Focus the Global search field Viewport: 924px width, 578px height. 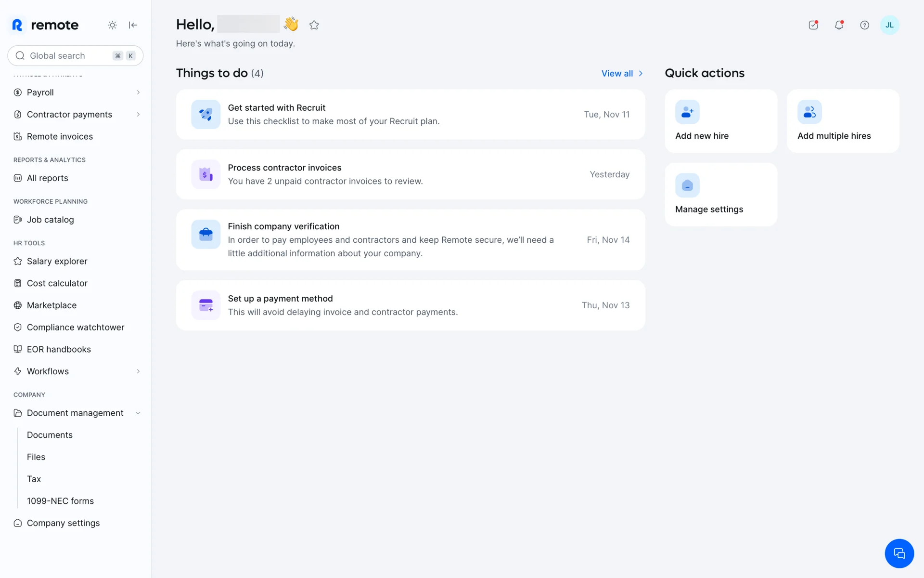(67, 56)
